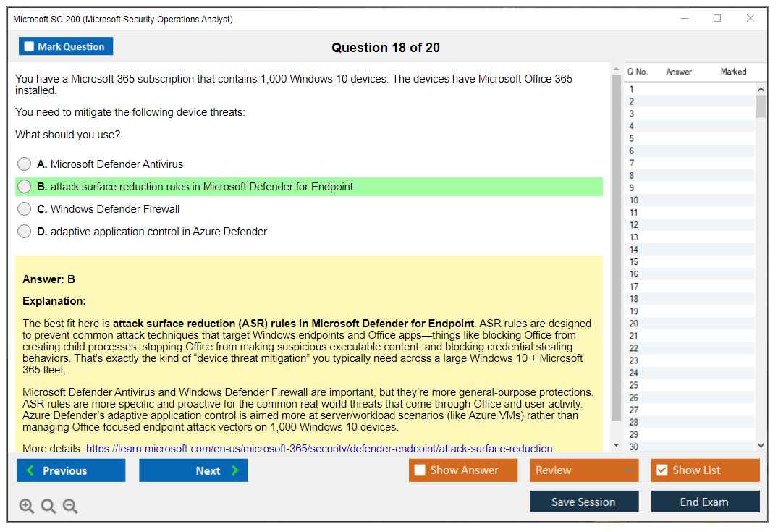This screenshot has width=778, height=532.
Task: Click the zoom out magnifier icon
Action: 70,507
